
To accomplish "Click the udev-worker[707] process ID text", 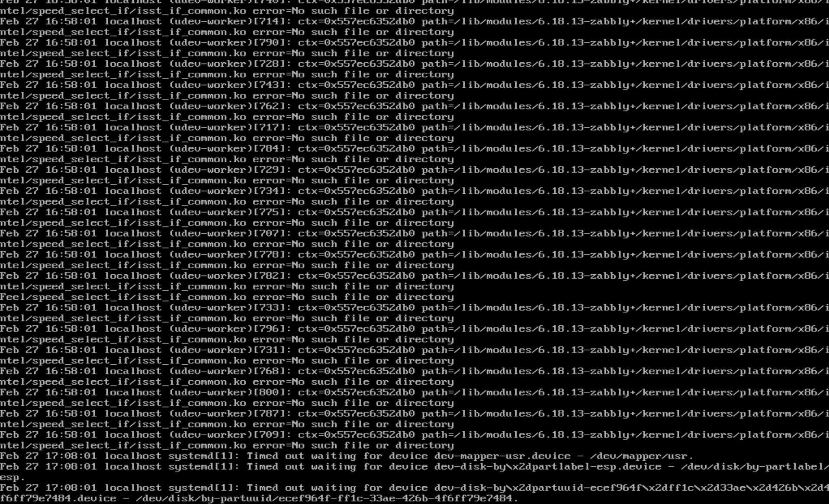I will pos(272,234).
